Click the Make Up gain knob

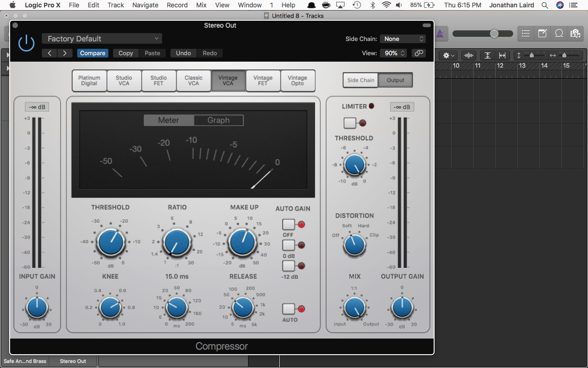pyautogui.click(x=243, y=242)
